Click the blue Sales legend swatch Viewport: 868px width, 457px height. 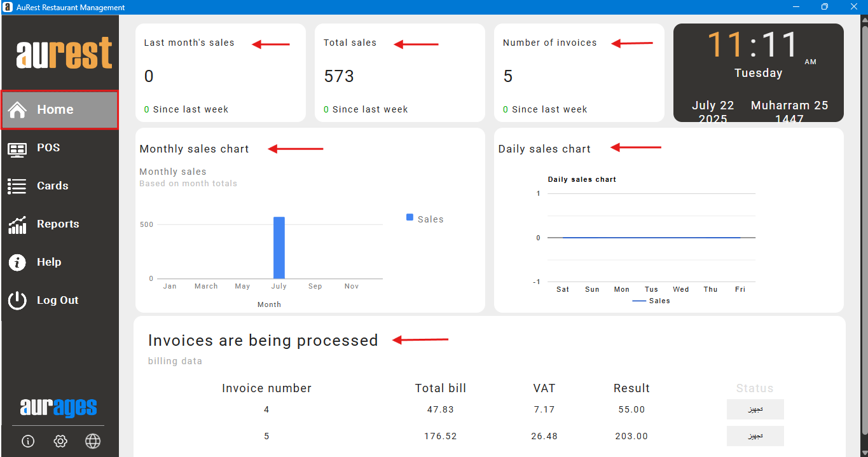tap(410, 217)
